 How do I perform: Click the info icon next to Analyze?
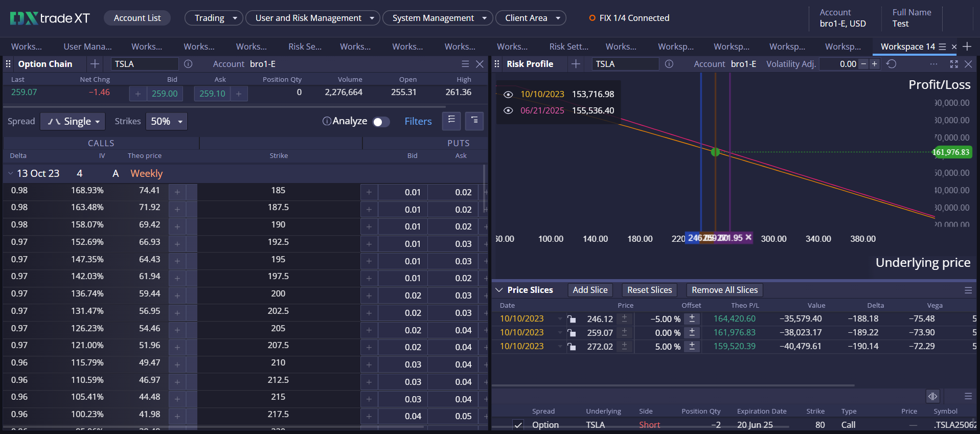pyautogui.click(x=327, y=121)
